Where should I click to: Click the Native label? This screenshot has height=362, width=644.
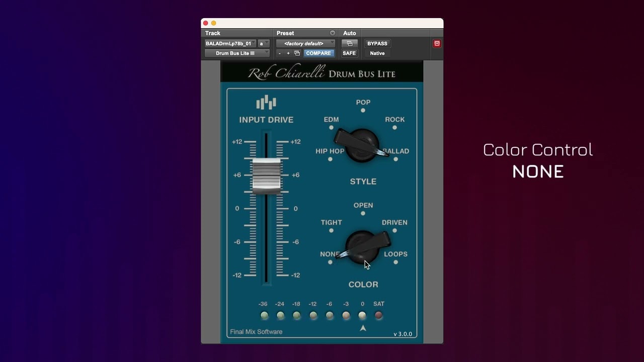377,53
